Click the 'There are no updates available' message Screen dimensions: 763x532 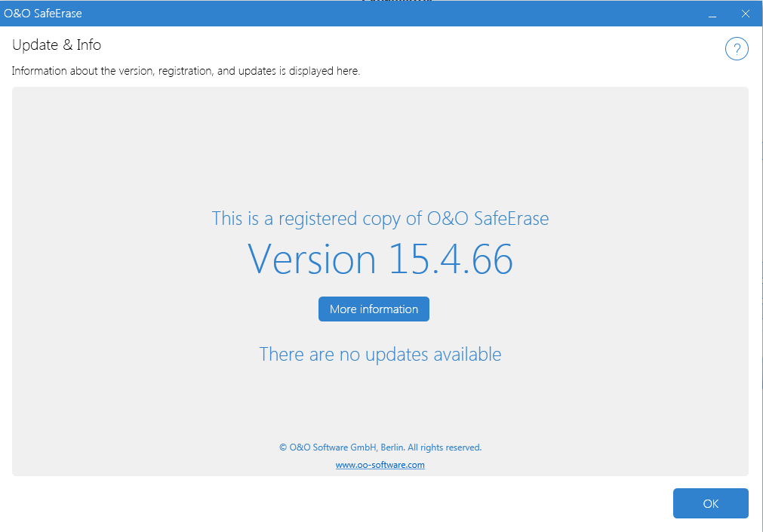380,355
